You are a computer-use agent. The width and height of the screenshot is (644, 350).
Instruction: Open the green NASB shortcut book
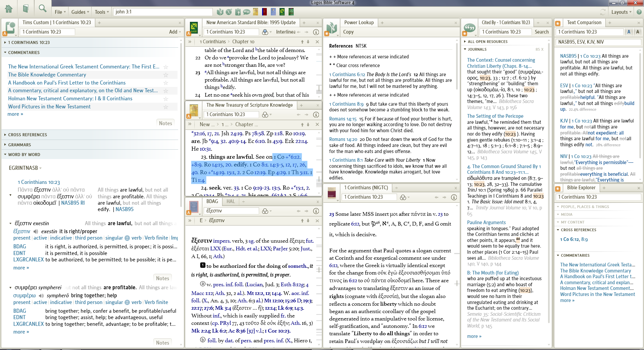282,12
